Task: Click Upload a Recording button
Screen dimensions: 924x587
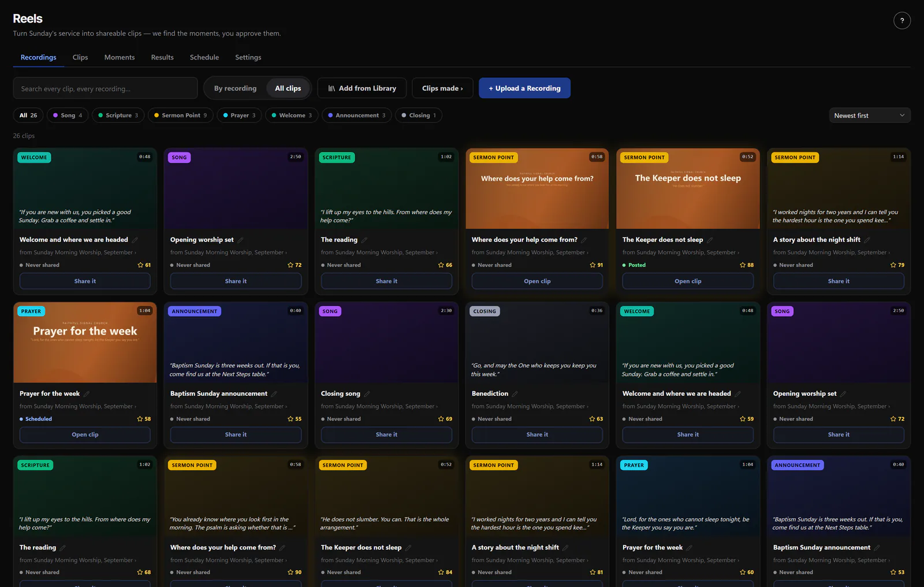Action: pos(524,88)
